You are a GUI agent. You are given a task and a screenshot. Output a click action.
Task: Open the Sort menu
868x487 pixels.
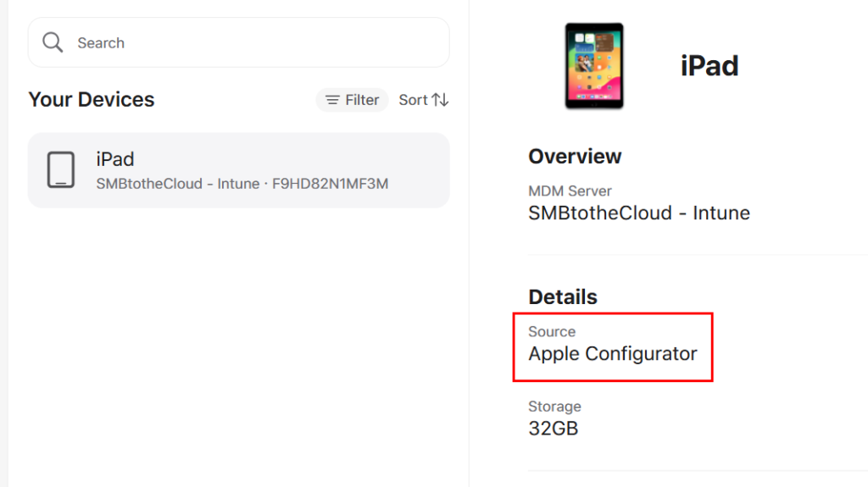click(423, 100)
